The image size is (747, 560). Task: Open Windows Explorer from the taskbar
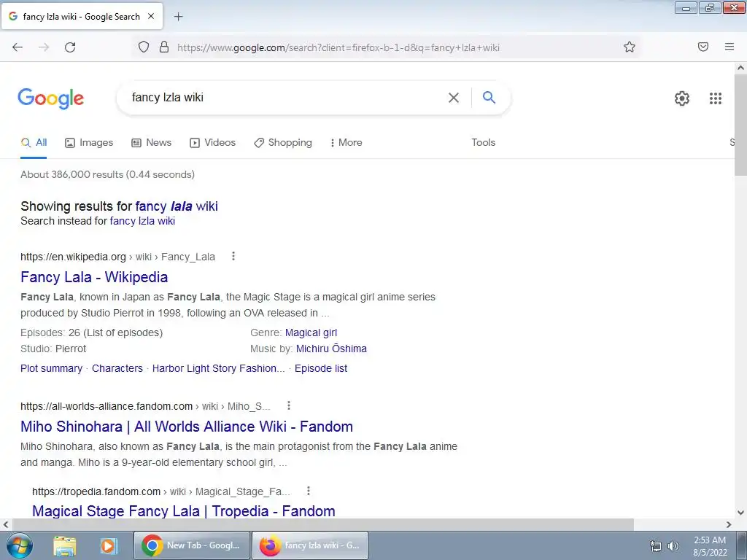click(65, 545)
